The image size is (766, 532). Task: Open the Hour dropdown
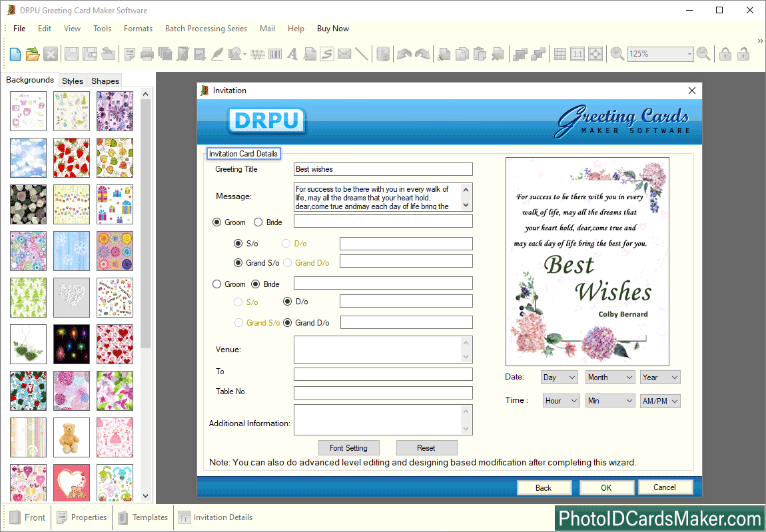[x=561, y=401]
